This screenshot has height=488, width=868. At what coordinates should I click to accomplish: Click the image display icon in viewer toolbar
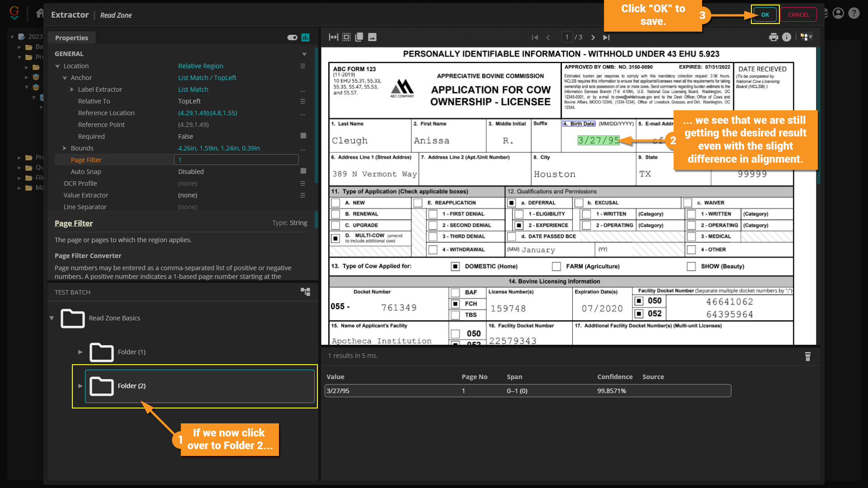[x=372, y=37]
